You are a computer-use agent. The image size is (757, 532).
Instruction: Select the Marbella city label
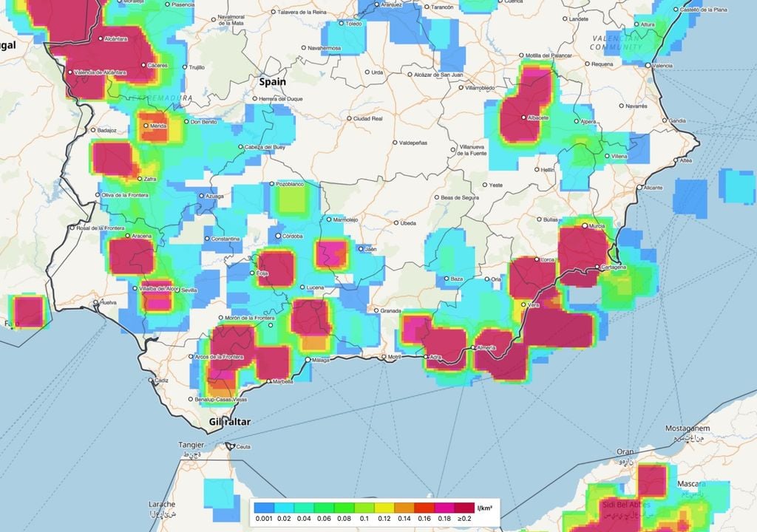tap(283, 381)
